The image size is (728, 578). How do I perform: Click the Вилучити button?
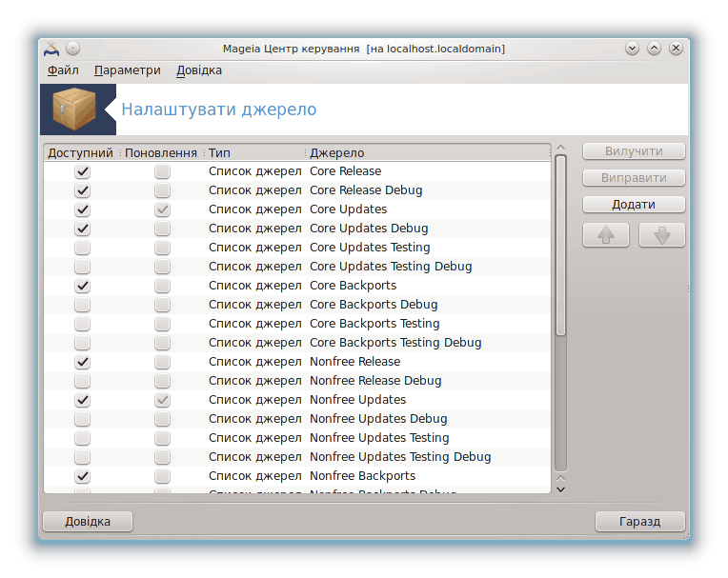(634, 151)
